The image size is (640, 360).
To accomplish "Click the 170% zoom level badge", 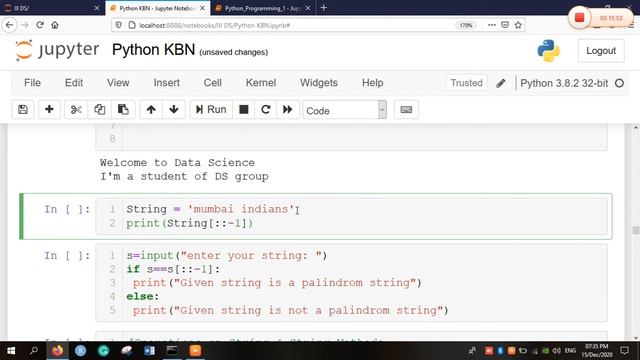I will [x=466, y=25].
